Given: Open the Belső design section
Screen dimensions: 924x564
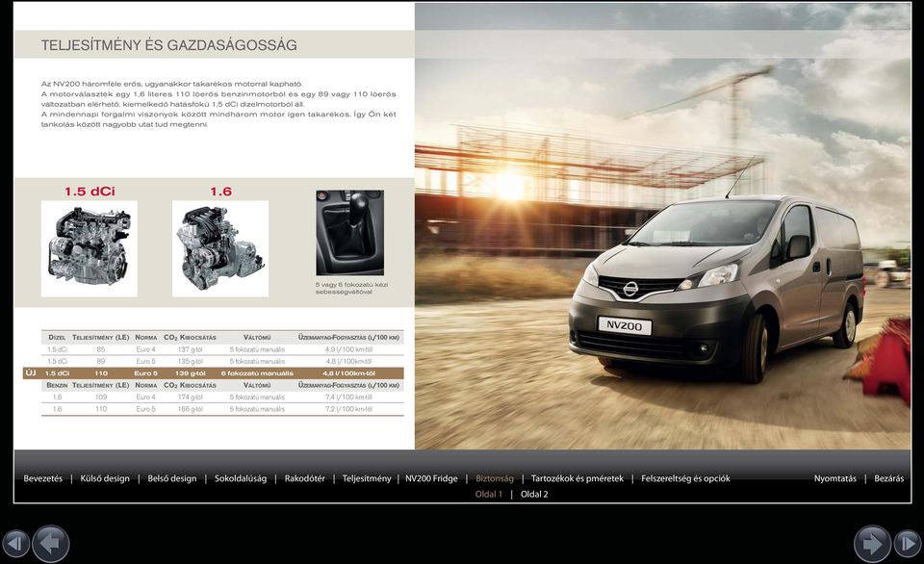Looking at the screenshot, I should [172, 478].
